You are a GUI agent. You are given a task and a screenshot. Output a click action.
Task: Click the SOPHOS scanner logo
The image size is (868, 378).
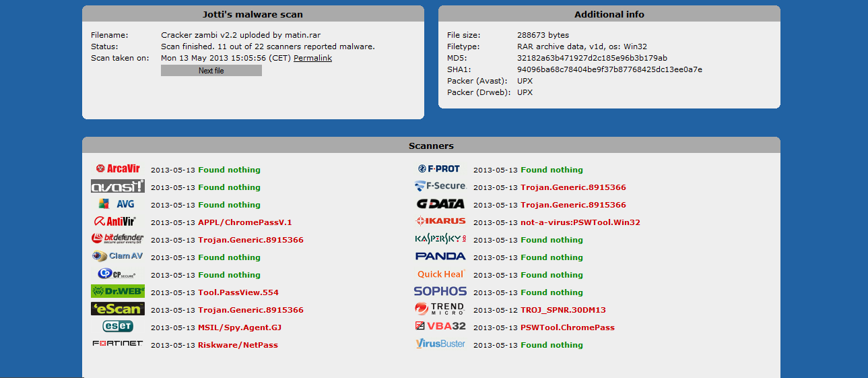coord(440,291)
